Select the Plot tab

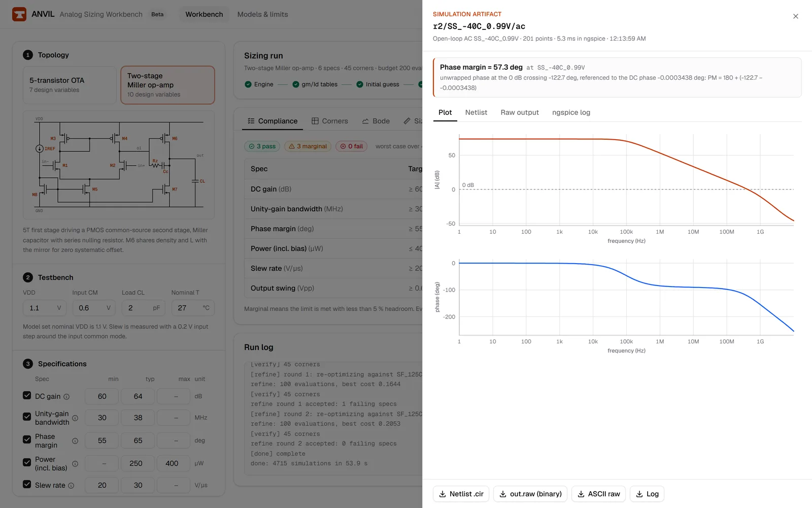point(445,112)
